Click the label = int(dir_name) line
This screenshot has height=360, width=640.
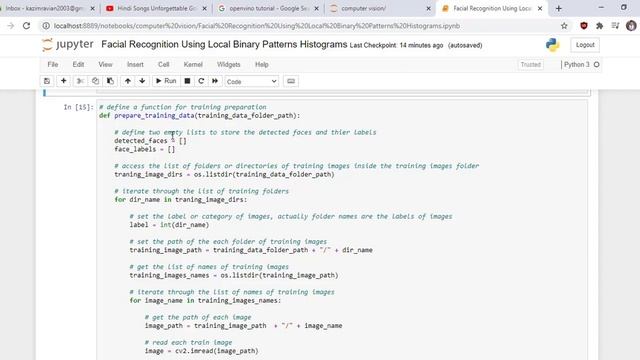169,225
